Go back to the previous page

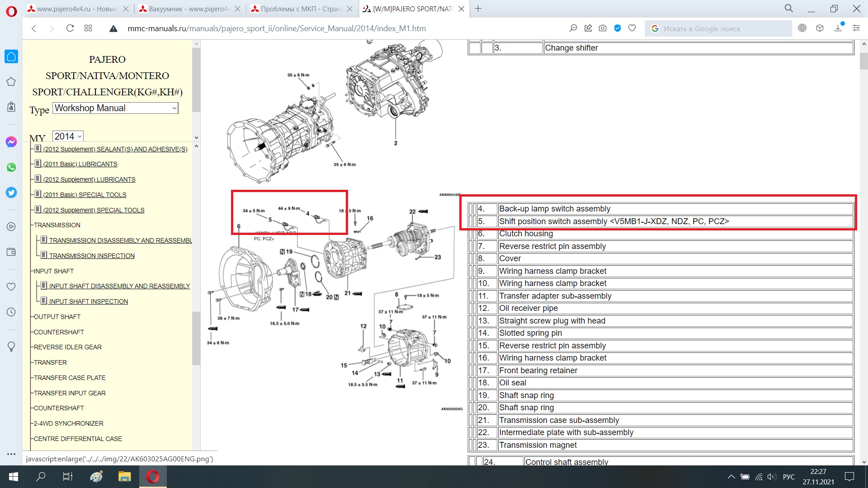(34, 28)
